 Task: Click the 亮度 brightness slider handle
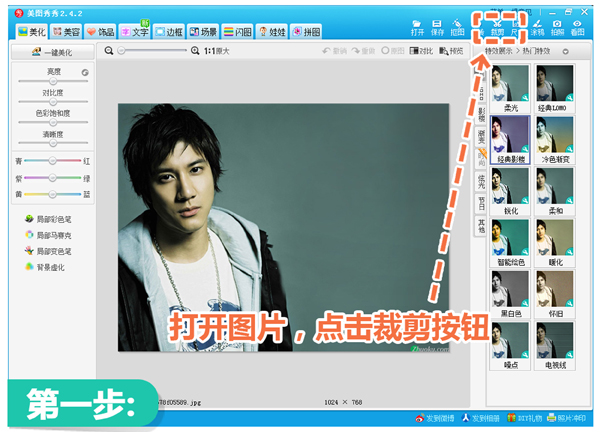(53, 83)
